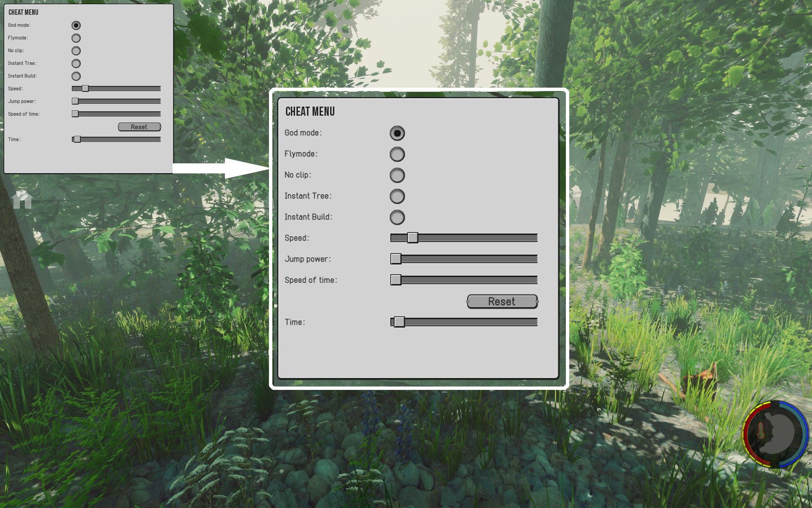
Task: Enable Flymode in the small cheat menu
Action: click(76, 38)
